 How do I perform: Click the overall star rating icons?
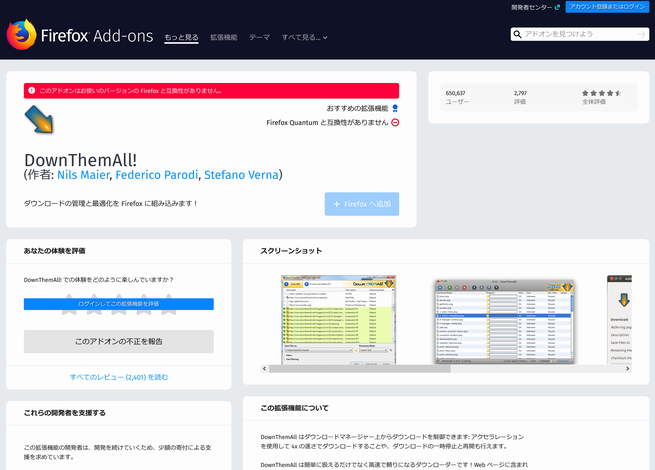coord(603,92)
